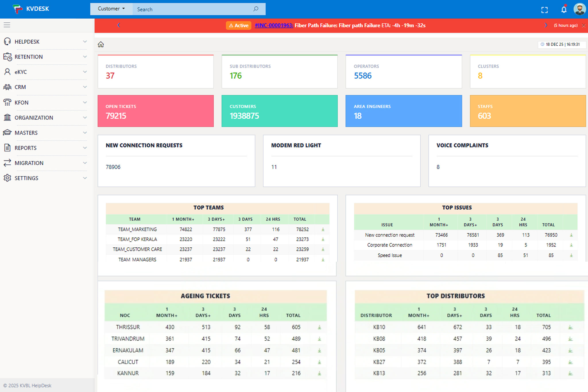588x392 pixels.
Task: Open the notifications bell
Action: [x=564, y=10]
